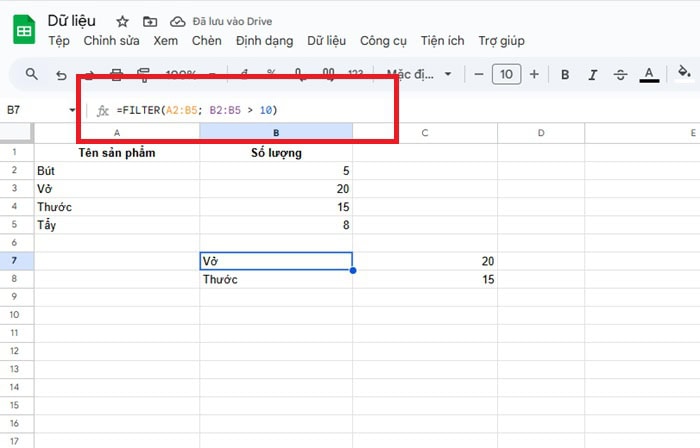Open the fill color paint bucket
The image size is (700, 448).
tap(685, 73)
